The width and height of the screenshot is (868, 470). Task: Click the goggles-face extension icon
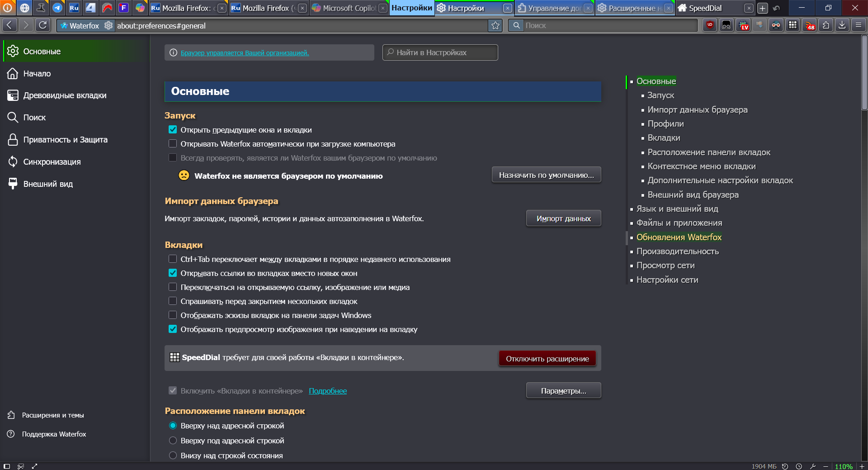[776, 25]
